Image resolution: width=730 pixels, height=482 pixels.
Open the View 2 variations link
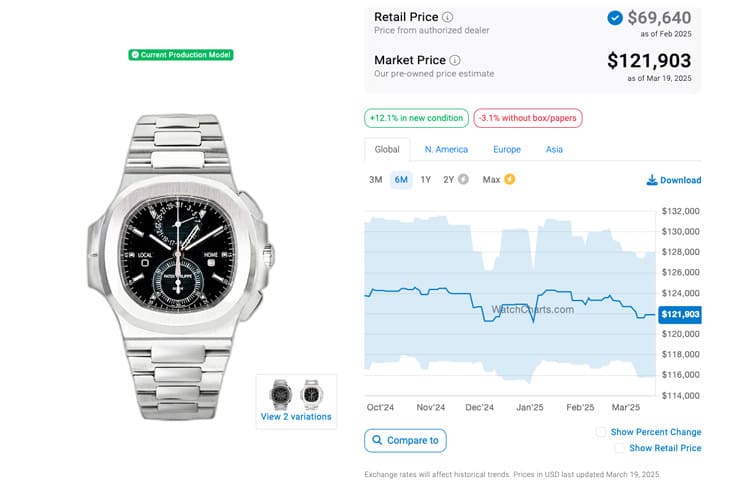point(296,417)
